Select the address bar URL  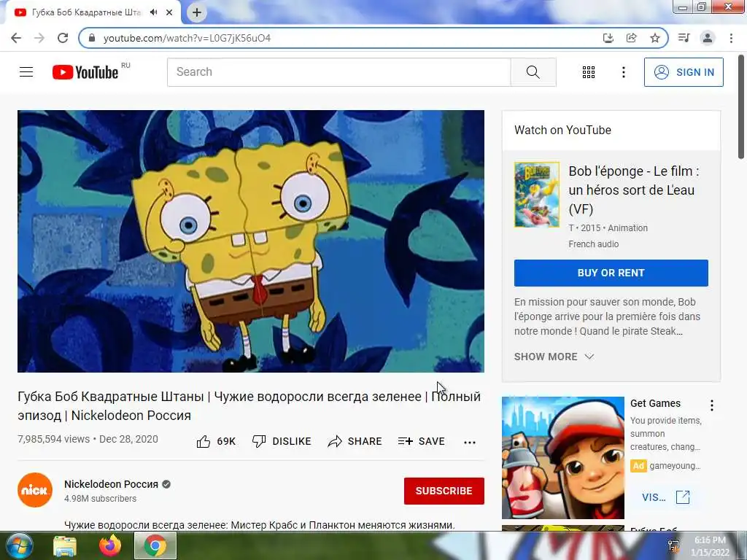(x=187, y=38)
